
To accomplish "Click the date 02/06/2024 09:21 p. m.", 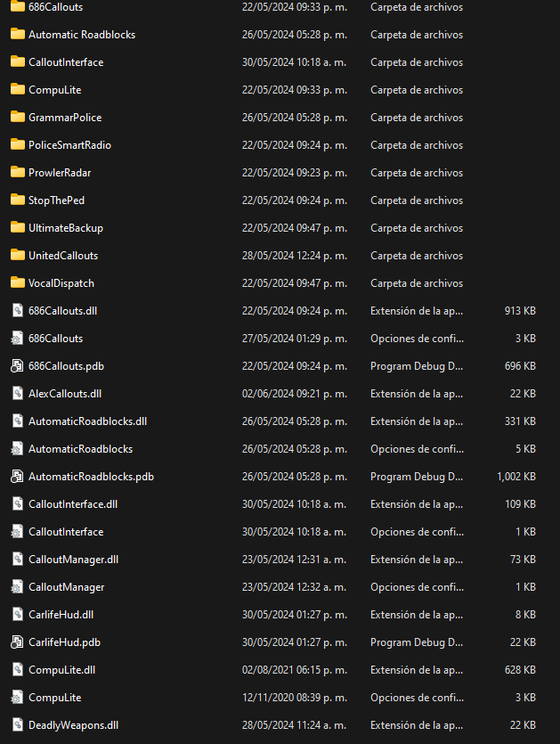I will (295, 393).
